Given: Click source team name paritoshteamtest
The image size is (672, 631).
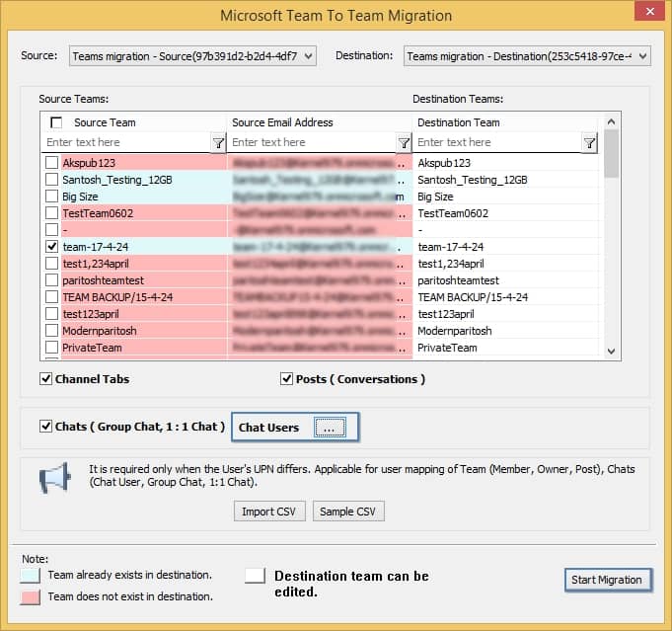Looking at the screenshot, I should (103, 280).
